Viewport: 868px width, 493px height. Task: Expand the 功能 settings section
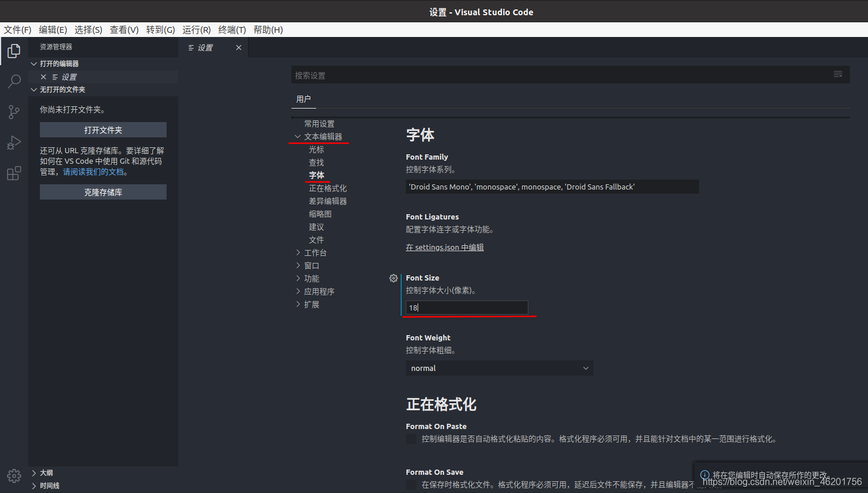pyautogui.click(x=298, y=279)
